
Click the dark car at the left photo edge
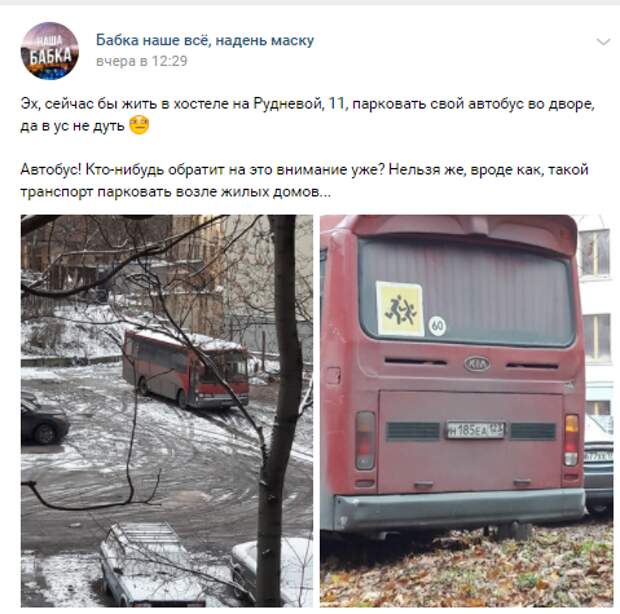point(44,420)
